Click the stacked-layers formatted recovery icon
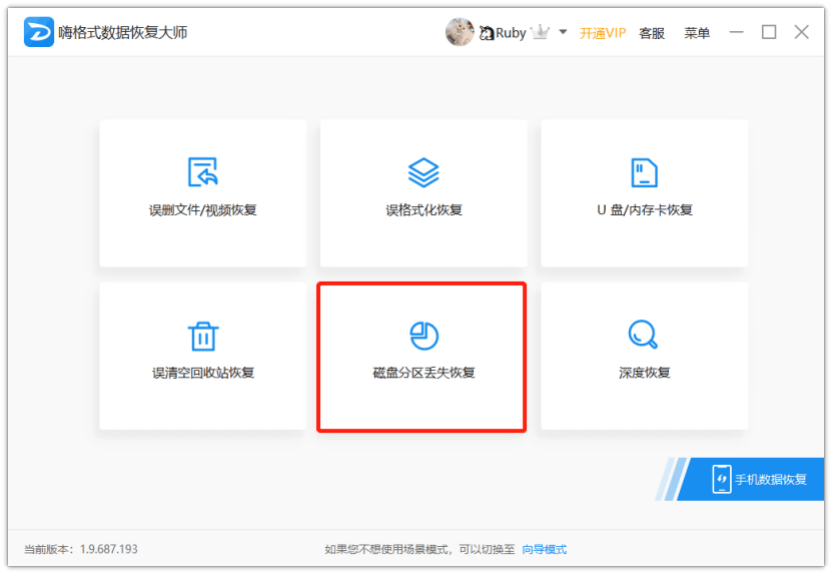 tap(423, 172)
